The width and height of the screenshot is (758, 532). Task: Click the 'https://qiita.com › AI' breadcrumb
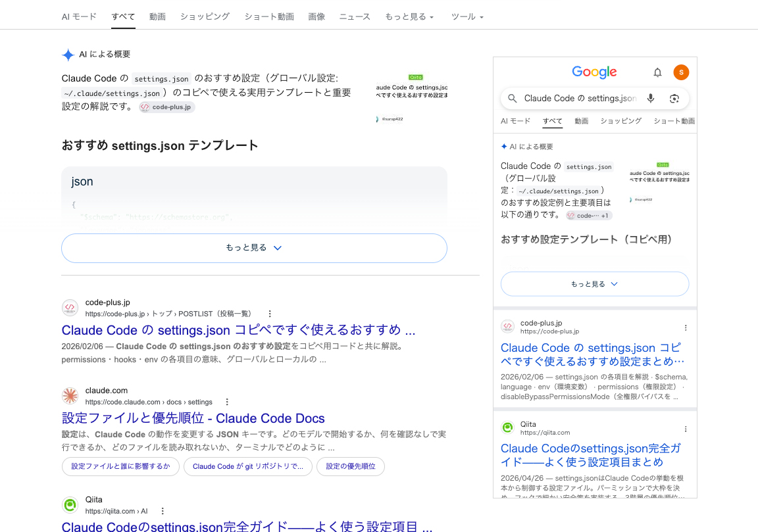click(116, 511)
